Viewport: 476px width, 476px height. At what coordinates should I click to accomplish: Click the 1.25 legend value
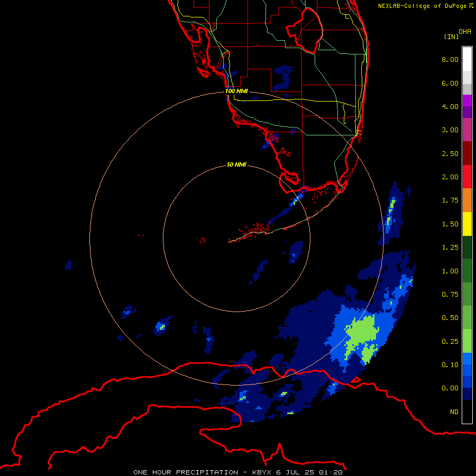450,248
